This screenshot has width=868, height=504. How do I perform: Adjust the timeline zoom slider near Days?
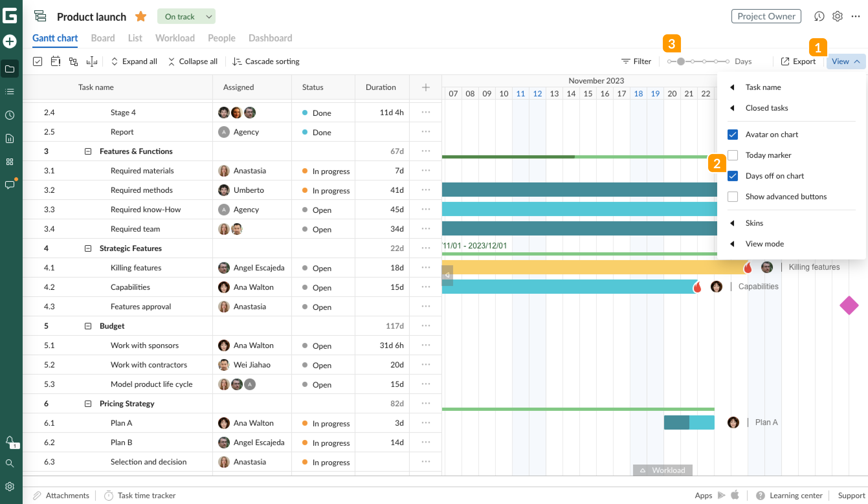[x=680, y=61]
